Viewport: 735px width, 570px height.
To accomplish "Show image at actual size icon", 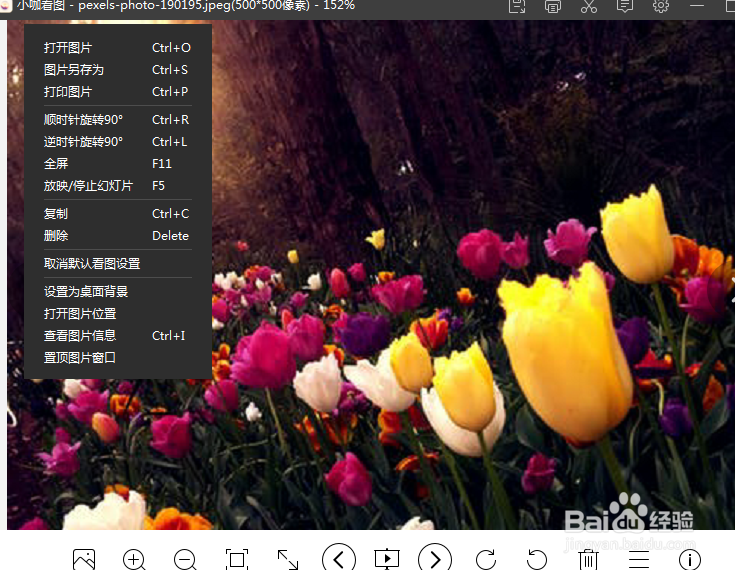I will tap(237, 559).
